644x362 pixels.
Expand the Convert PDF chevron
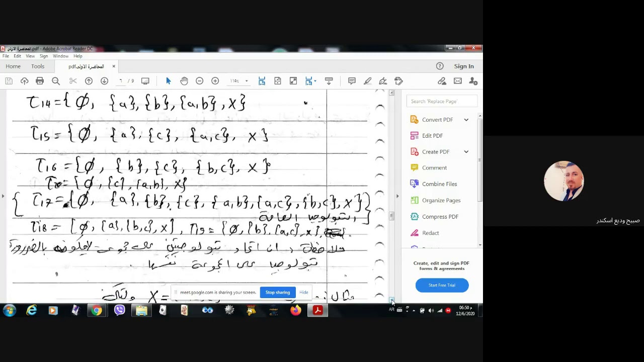(x=466, y=120)
